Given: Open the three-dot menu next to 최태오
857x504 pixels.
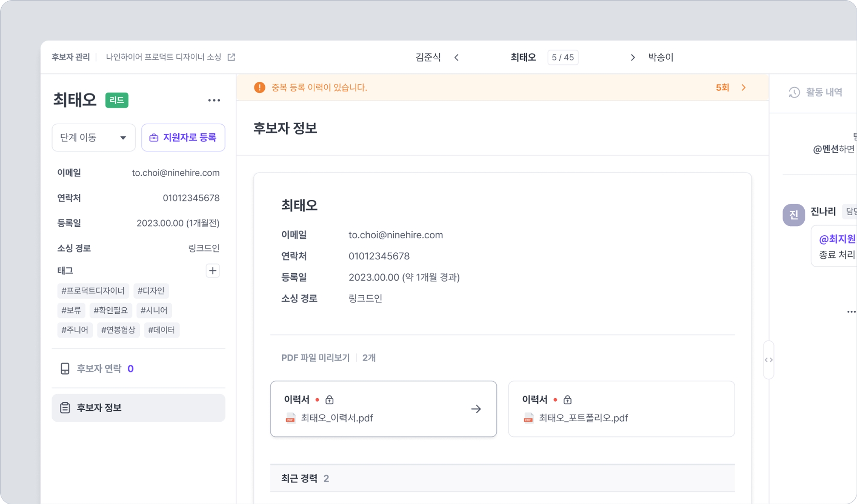Looking at the screenshot, I should pyautogui.click(x=214, y=100).
